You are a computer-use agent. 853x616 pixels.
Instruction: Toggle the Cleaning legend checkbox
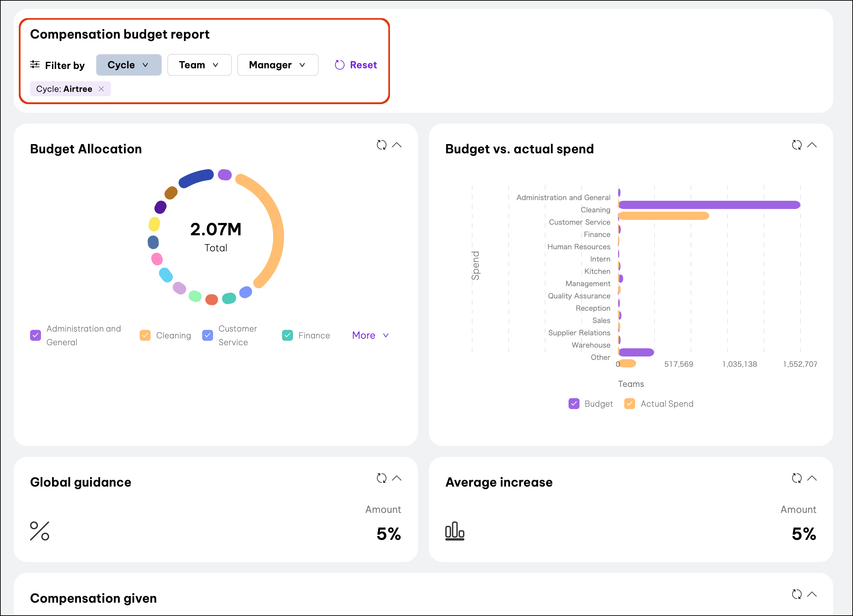click(x=145, y=335)
